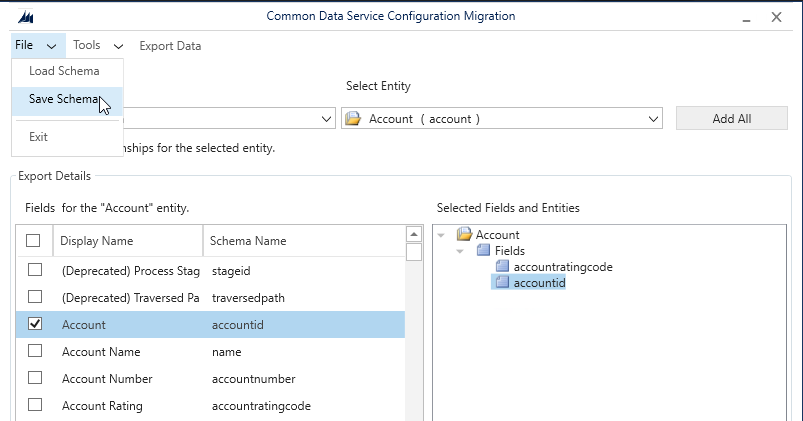Check the Account Rating checkbox
Viewport: 803px width, 421px height.
35,405
